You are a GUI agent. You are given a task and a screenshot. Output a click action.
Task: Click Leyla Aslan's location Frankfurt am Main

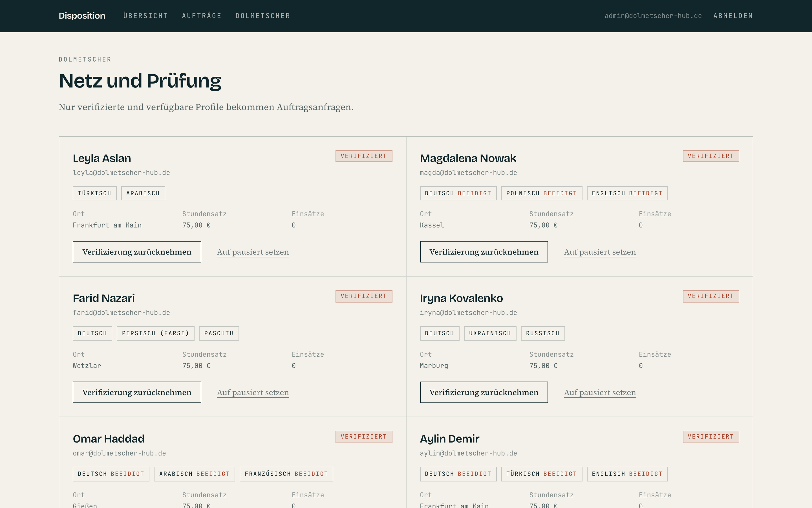107,225
